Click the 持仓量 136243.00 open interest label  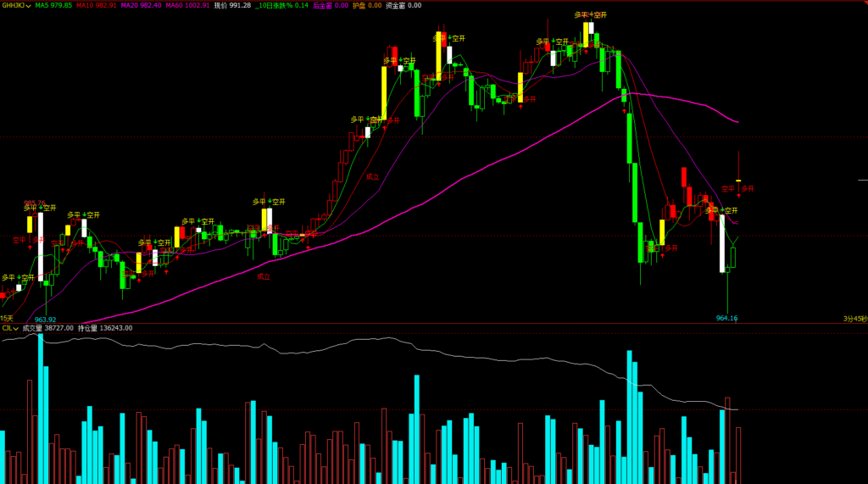(x=105, y=328)
